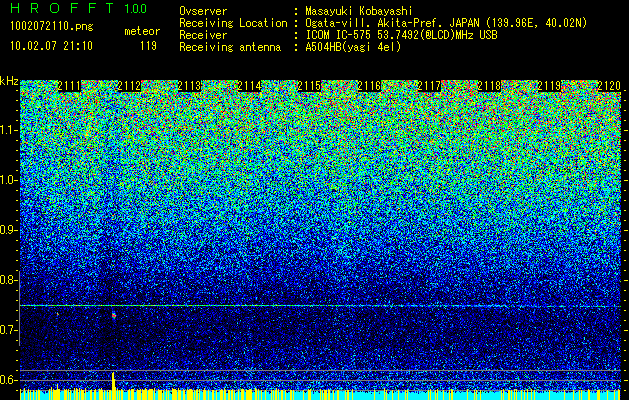629x400 pixels.
Task: Click the 1.0 frequency axis label
Action: (8, 180)
